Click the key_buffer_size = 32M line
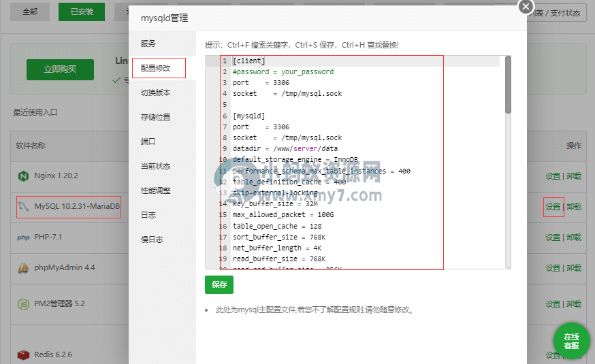595x364 pixels. click(x=275, y=204)
